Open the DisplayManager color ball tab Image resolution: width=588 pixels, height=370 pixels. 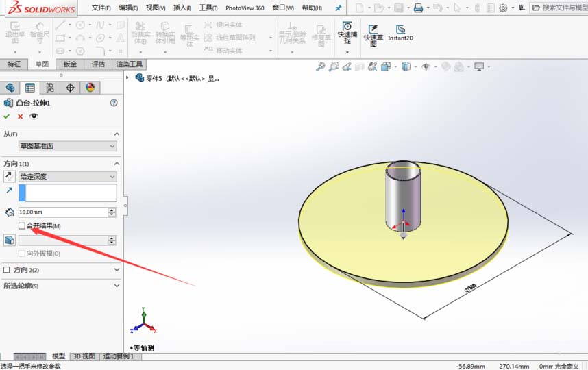coord(90,88)
